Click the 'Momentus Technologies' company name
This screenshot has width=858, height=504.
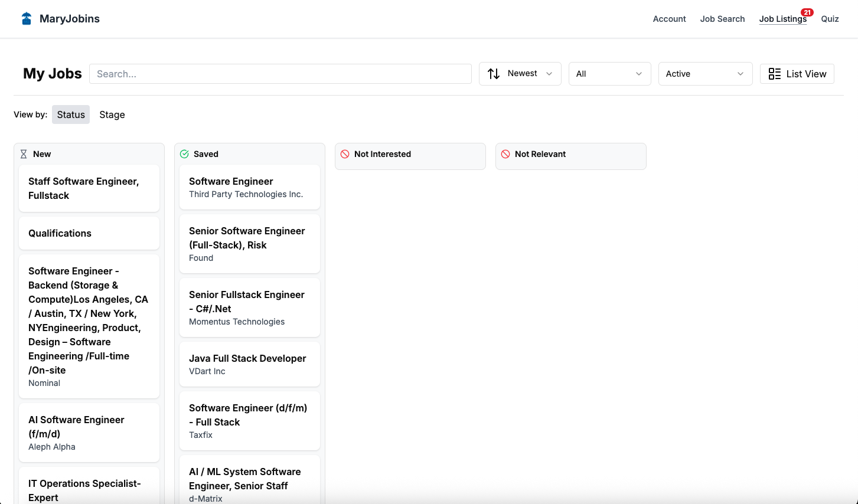[x=237, y=322]
